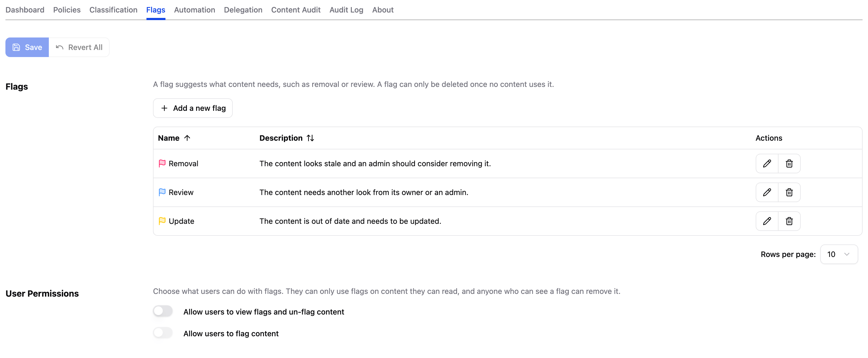Click the pink Removal flag icon
868x358 pixels.
point(162,163)
